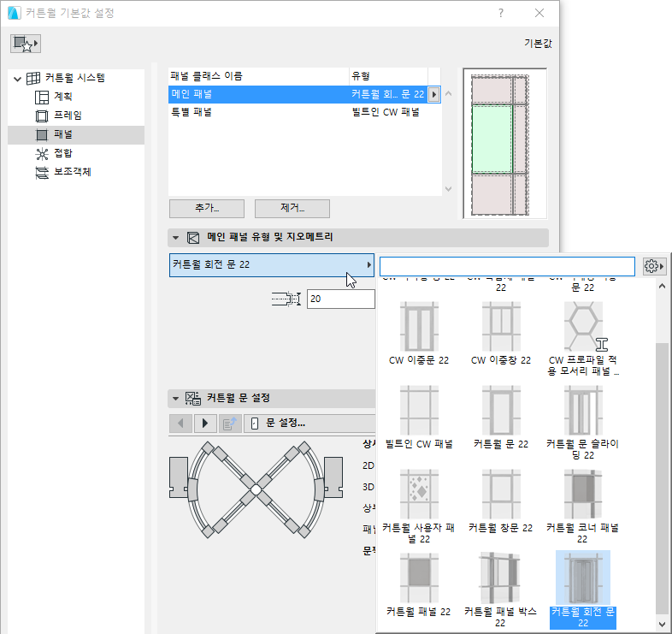Click the 유형 column header
This screenshot has width=672, height=634.
click(388, 76)
